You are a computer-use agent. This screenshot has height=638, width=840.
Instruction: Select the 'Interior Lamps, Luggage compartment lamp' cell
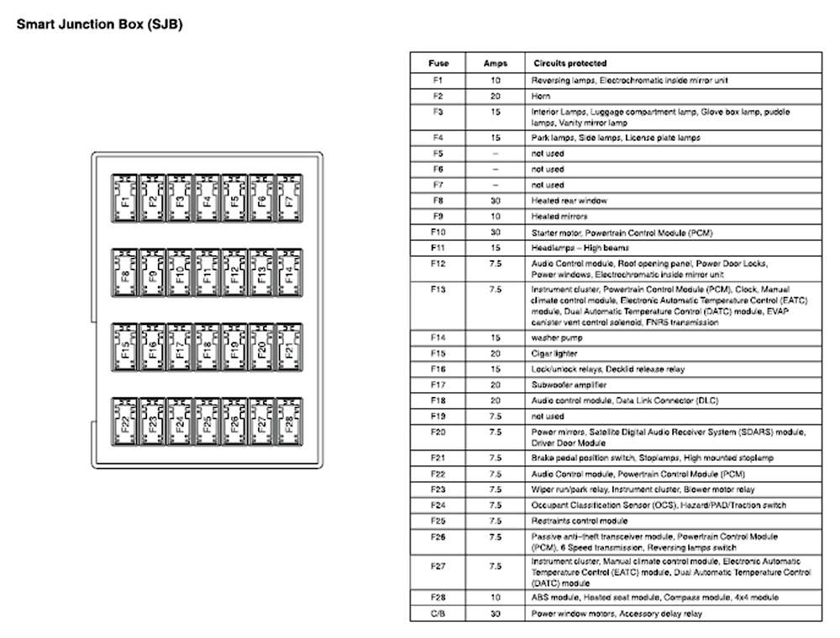click(674, 118)
